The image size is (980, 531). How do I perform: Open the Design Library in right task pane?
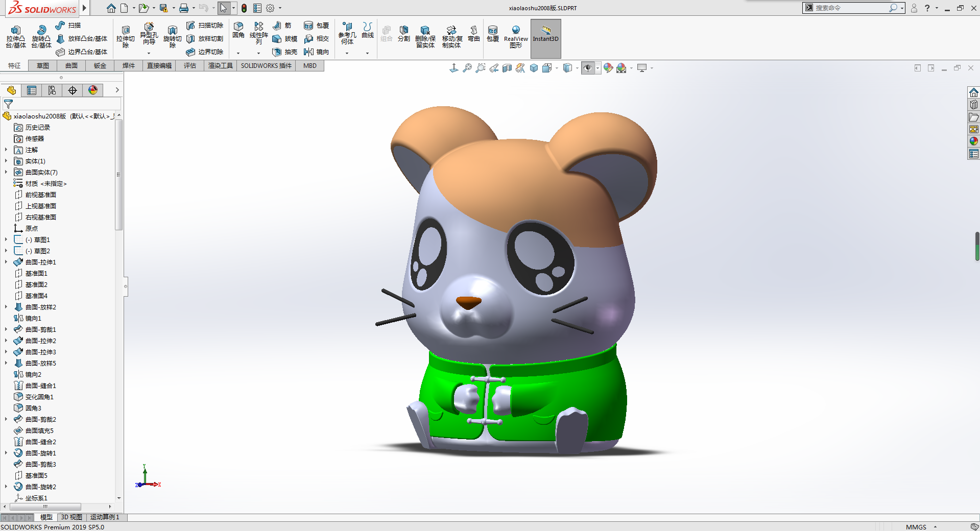(974, 105)
